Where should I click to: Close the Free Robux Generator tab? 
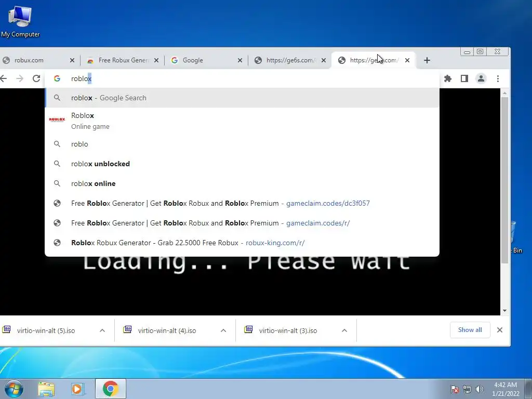click(156, 60)
